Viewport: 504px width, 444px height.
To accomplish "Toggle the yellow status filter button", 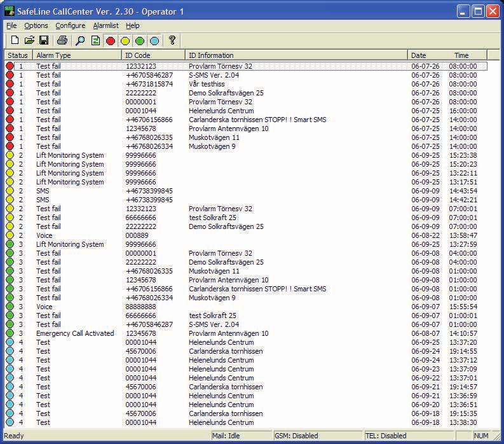I will click(125, 41).
